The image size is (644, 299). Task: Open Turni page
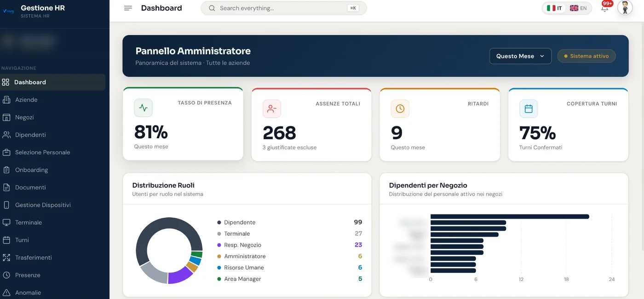pyautogui.click(x=53, y=240)
